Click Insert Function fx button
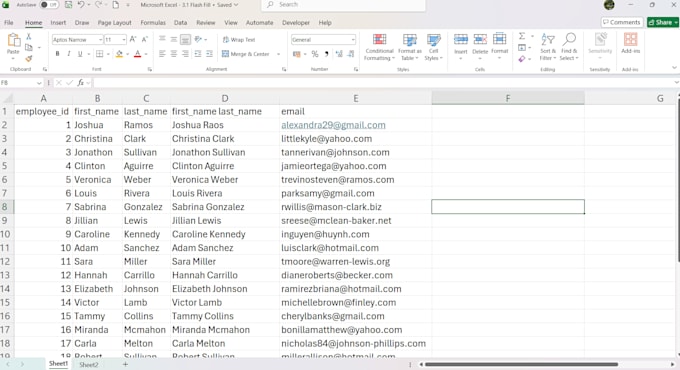The image size is (680, 370). click(x=81, y=82)
